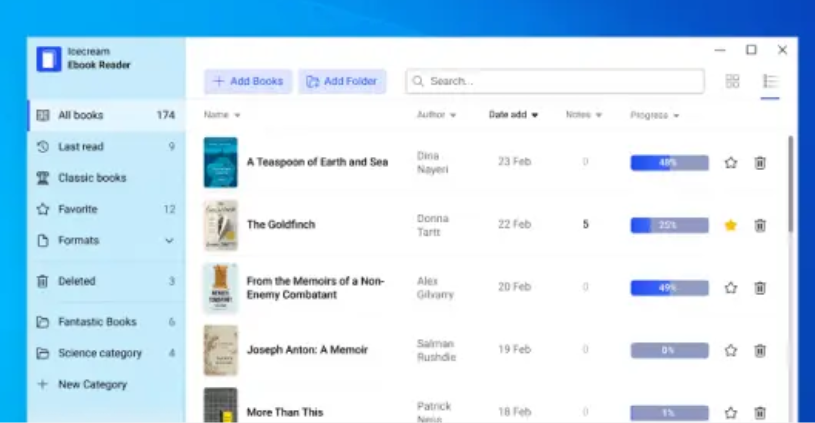Click notes count 5 for The Goldfinch
The image size is (815, 423).
coord(585,224)
